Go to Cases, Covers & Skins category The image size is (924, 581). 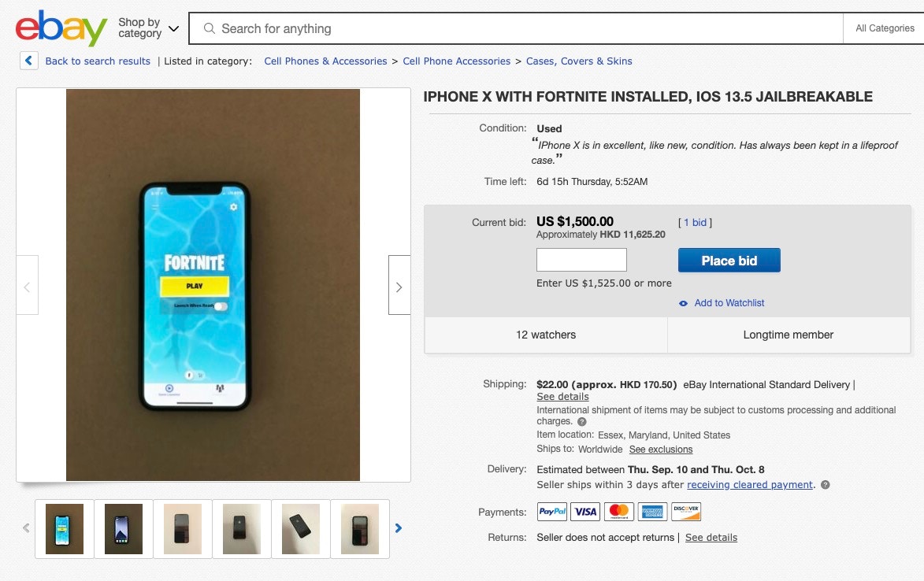click(579, 61)
